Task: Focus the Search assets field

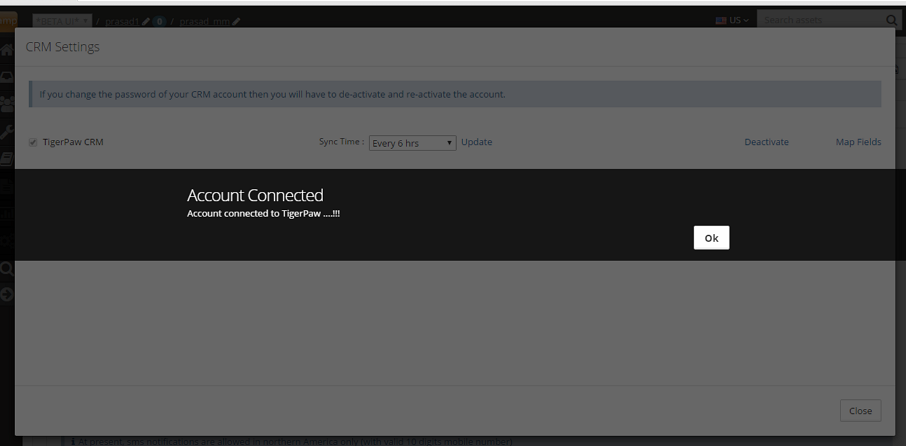Action: click(x=820, y=20)
